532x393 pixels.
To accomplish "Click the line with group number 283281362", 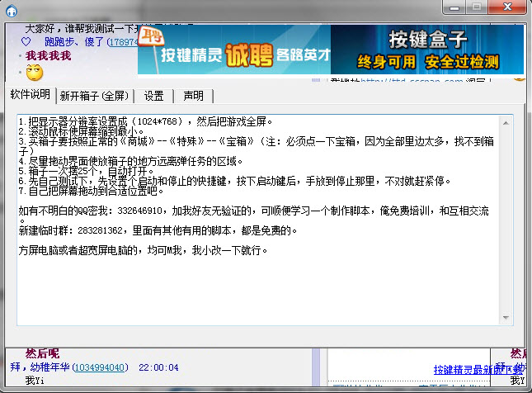I will [x=158, y=230].
